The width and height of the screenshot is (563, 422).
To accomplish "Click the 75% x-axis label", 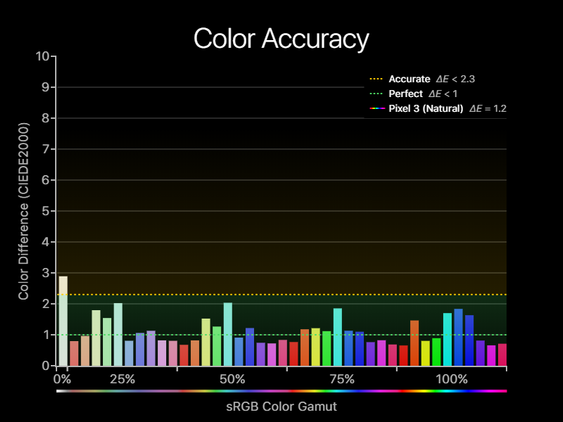I will (342, 379).
